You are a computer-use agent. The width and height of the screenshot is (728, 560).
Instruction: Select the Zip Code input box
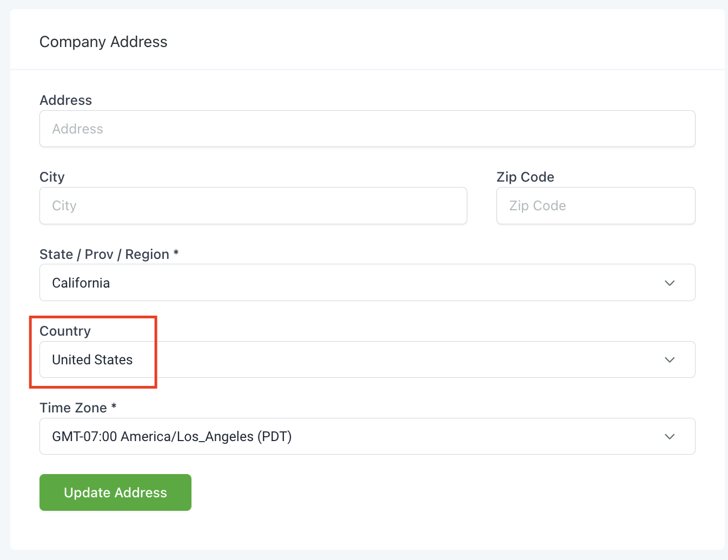(595, 206)
